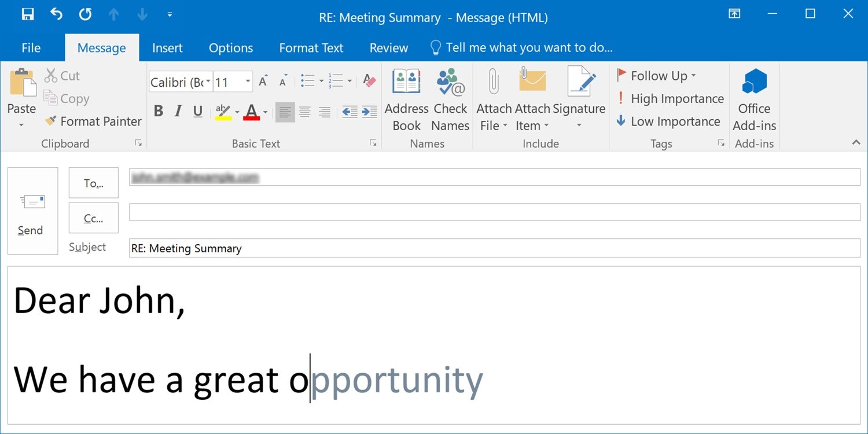
Task: Open the Cc recipients dialog
Action: pos(93,218)
